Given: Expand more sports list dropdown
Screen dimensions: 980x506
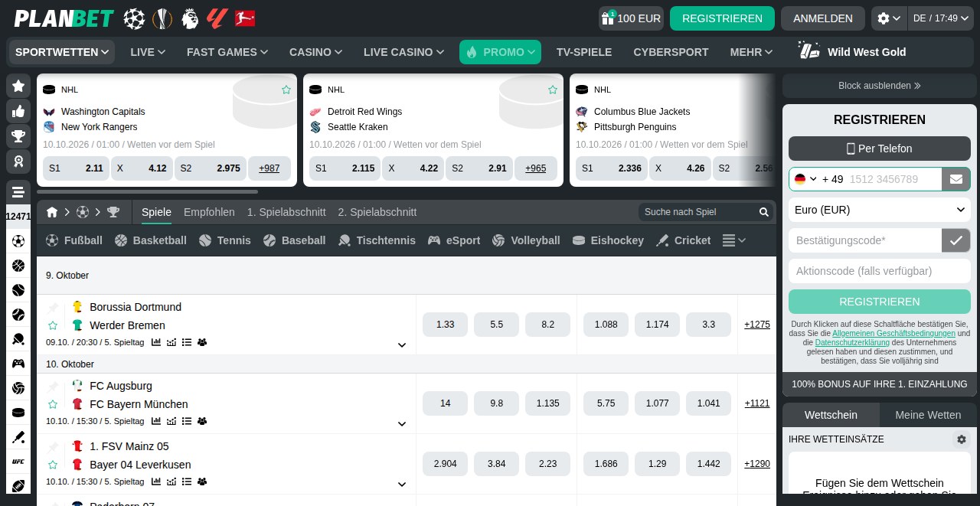Looking at the screenshot, I should click(x=734, y=240).
